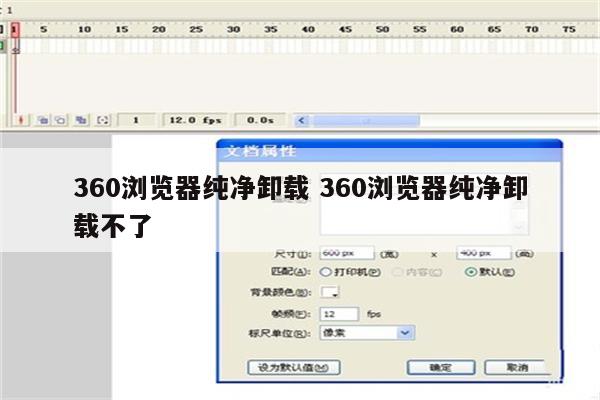The image size is (600, 400).
Task: Select the frame 1 keyframe in the layer
Action: 15,47
